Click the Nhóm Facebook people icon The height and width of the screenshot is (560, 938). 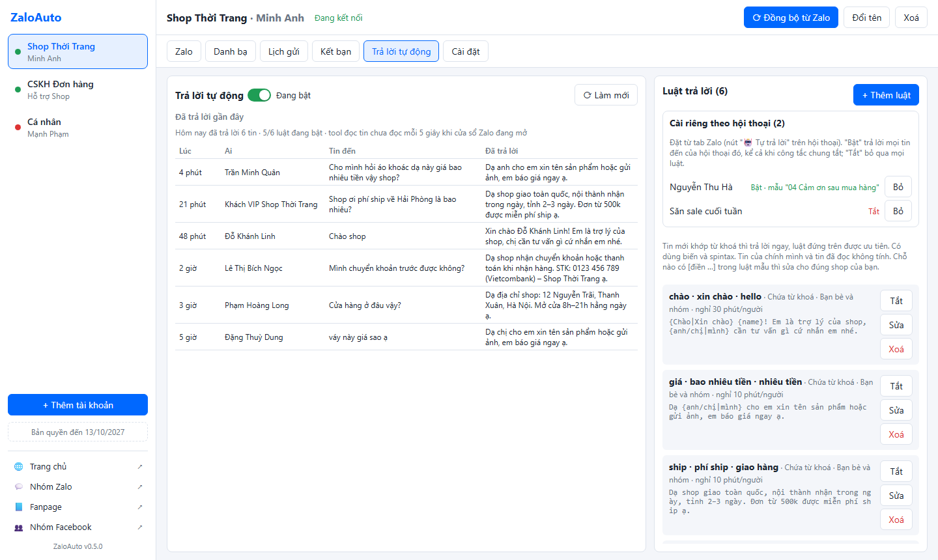tap(18, 527)
